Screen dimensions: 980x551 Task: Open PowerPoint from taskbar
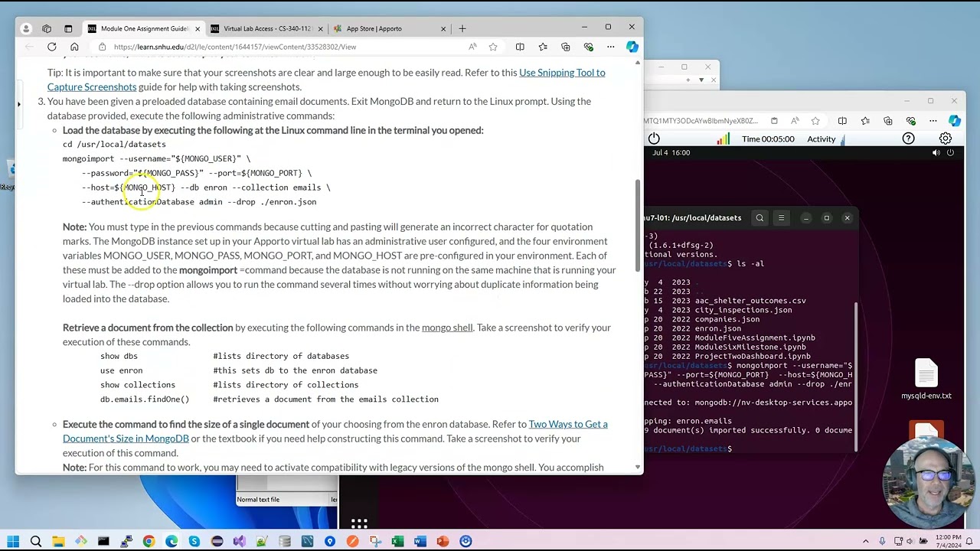tap(443, 541)
